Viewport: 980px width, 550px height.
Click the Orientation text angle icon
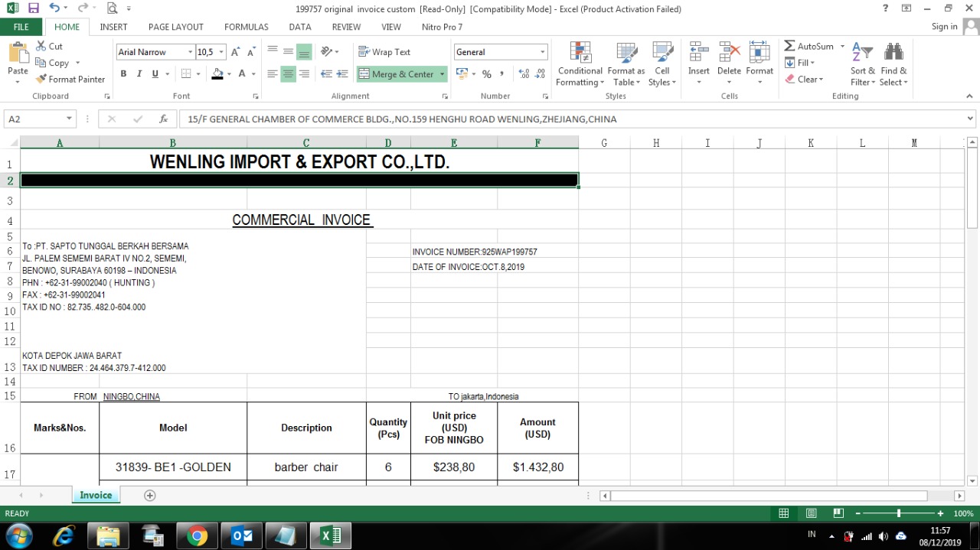327,52
